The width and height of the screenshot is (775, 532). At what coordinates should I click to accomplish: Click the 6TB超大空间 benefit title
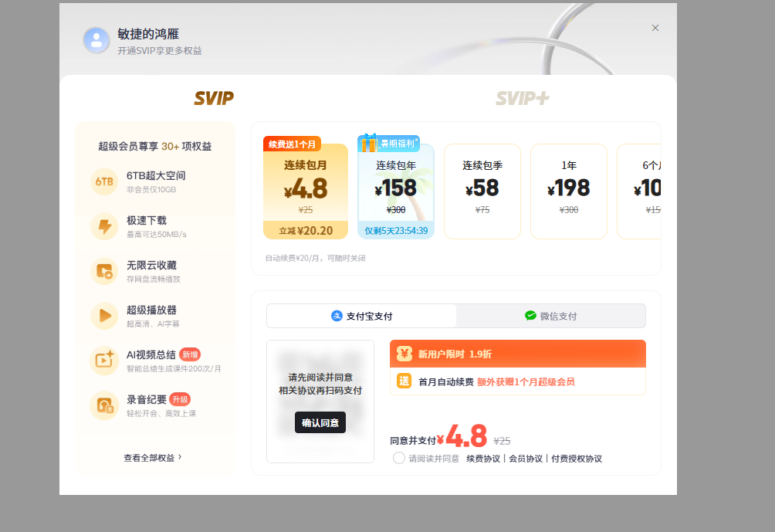coord(156,175)
